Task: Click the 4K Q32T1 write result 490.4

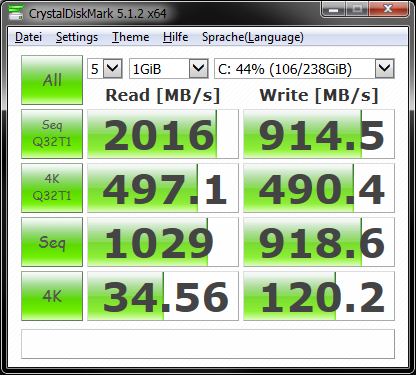Action: [x=319, y=188]
